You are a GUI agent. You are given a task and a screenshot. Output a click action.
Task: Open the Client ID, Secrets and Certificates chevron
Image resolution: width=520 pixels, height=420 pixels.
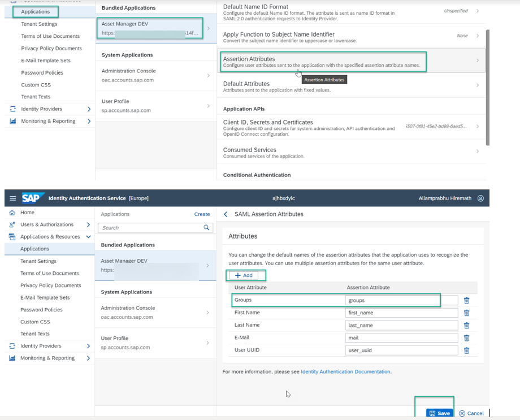pos(478,127)
